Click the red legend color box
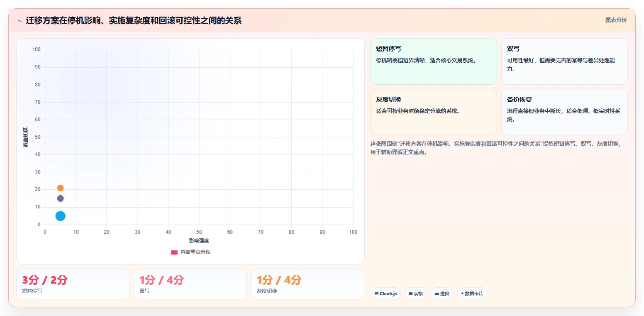 174,252
